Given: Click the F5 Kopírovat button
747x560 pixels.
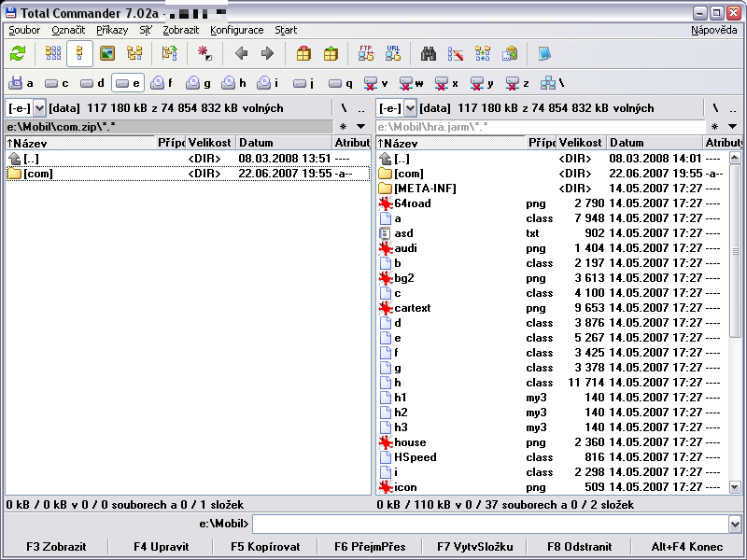Looking at the screenshot, I should tap(265, 547).
